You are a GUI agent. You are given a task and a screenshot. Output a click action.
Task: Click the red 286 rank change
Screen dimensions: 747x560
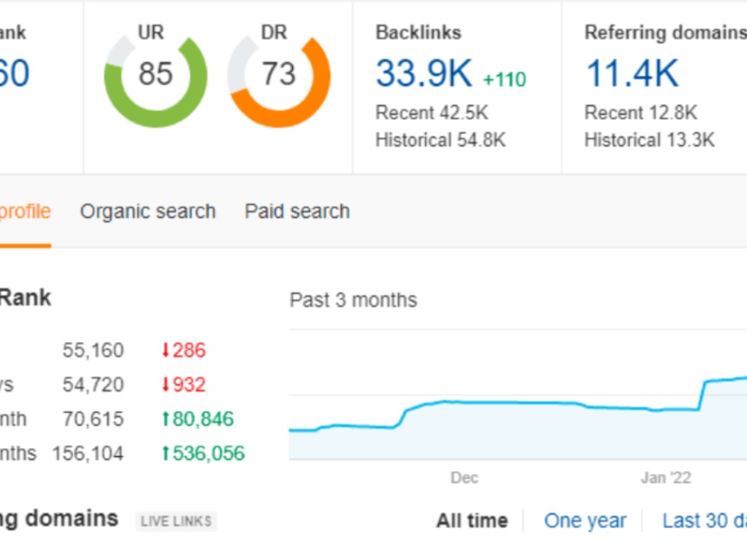(184, 350)
